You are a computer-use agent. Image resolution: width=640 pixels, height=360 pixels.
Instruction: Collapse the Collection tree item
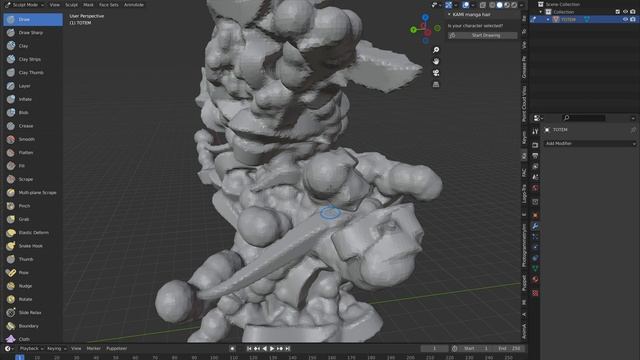(541, 12)
